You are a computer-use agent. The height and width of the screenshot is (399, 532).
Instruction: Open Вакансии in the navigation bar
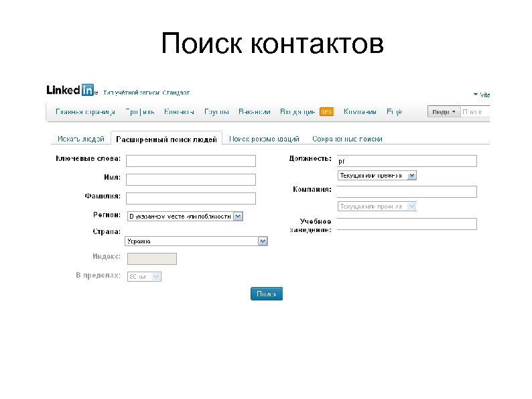click(255, 112)
